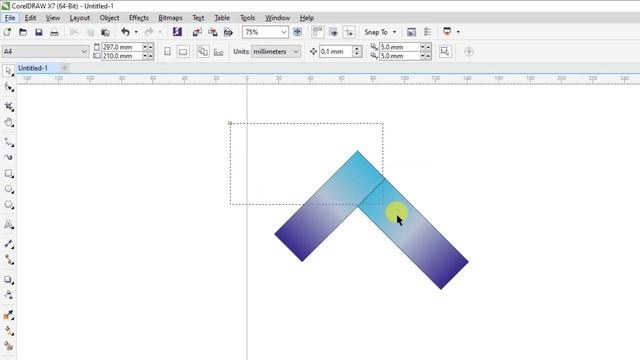Select the Freehand tool
The height and width of the screenshot is (360, 640).
(9, 142)
